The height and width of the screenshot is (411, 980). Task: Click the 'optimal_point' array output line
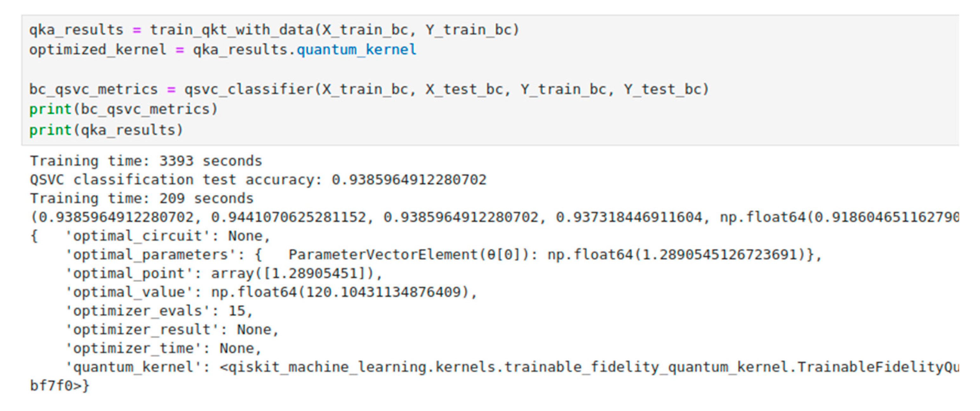[x=224, y=273]
